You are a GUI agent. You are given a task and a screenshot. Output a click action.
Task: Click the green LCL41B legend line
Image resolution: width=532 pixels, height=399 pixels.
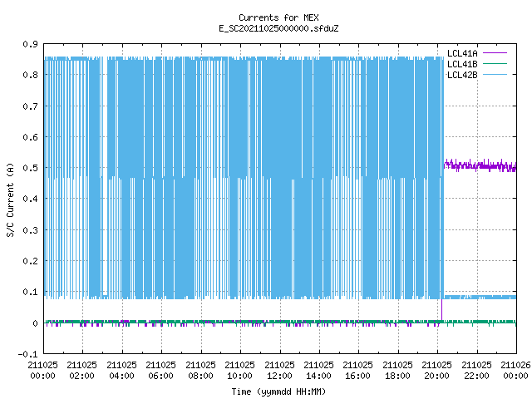click(x=495, y=63)
